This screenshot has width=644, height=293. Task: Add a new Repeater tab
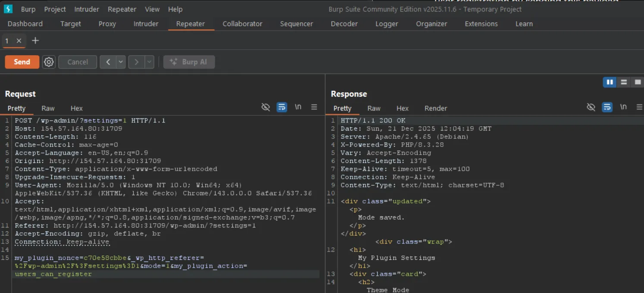pos(35,41)
